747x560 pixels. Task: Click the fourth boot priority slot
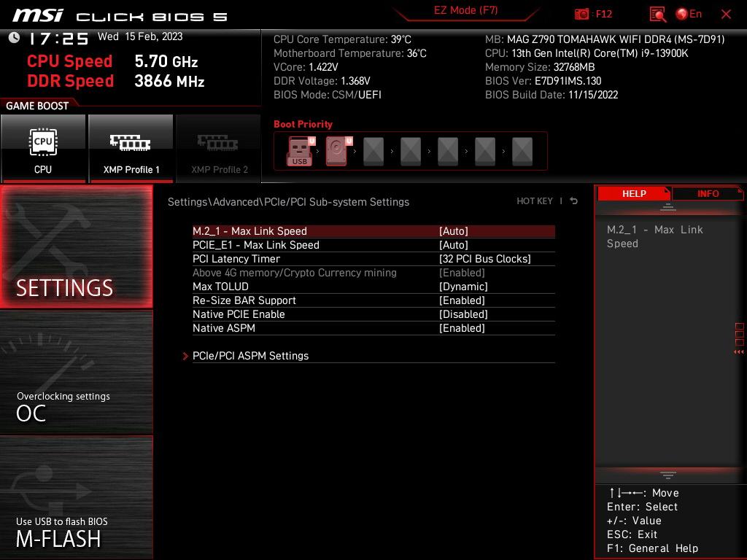pos(411,152)
